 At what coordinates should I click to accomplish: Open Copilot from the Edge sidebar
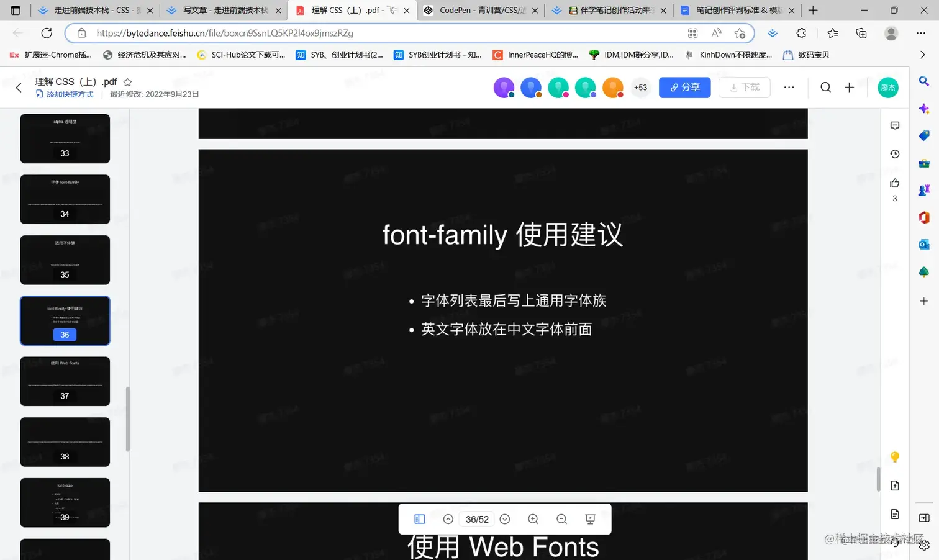coord(923,108)
